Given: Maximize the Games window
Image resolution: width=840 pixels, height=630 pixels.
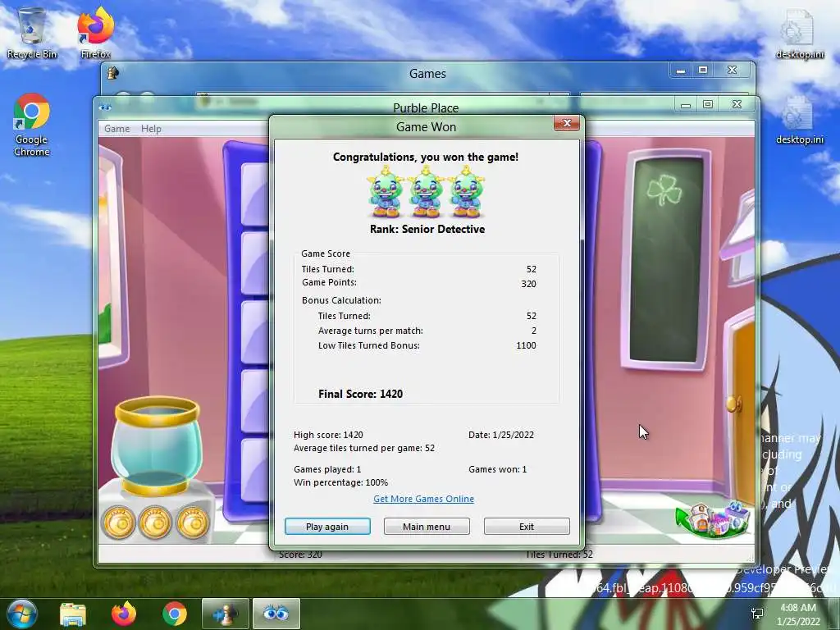Looking at the screenshot, I should 703,71.
